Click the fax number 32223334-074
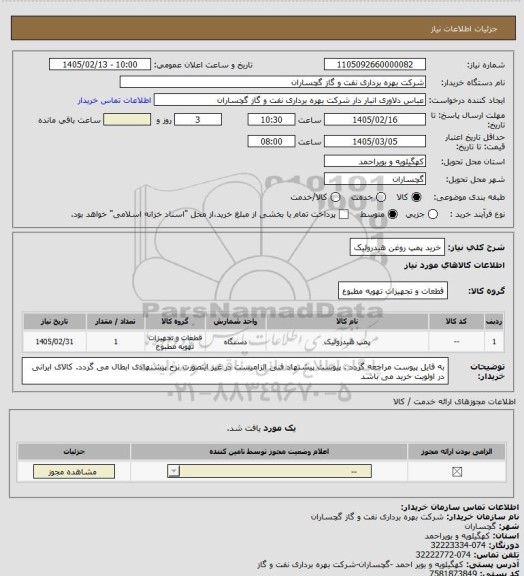524x576 pixels. pyautogui.click(x=458, y=545)
